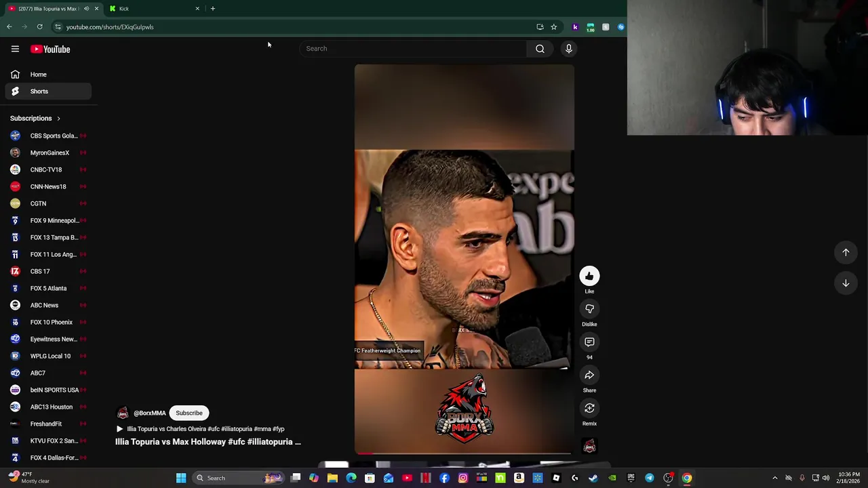Open Instagram from the taskbar

click(x=463, y=478)
